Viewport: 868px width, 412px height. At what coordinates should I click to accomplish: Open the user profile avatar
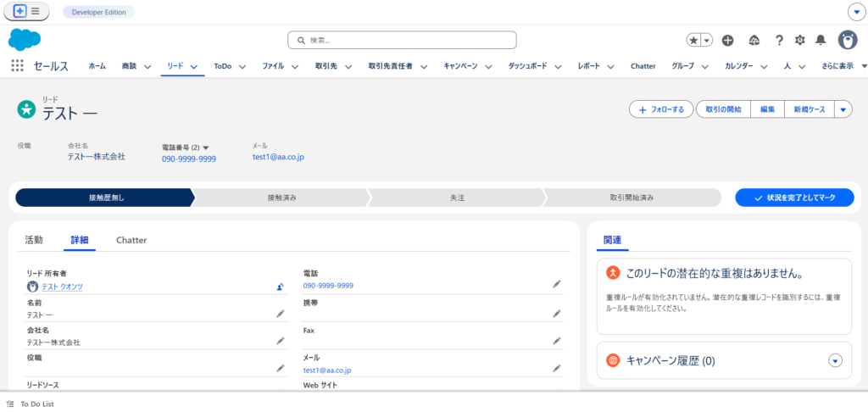pyautogui.click(x=847, y=40)
